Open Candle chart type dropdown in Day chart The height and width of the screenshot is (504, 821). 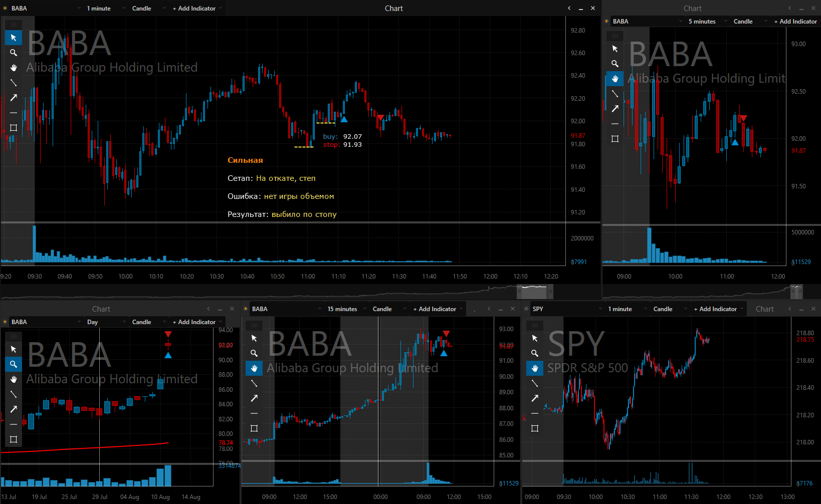(x=148, y=322)
